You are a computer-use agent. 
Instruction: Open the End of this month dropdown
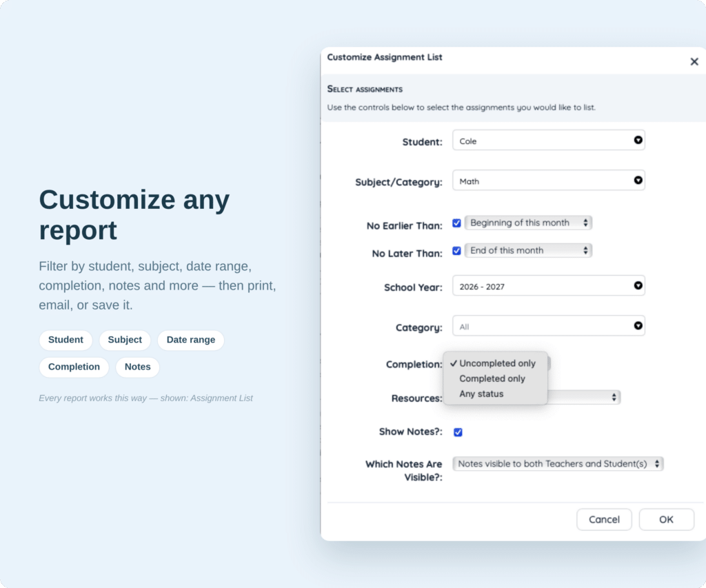tap(528, 250)
